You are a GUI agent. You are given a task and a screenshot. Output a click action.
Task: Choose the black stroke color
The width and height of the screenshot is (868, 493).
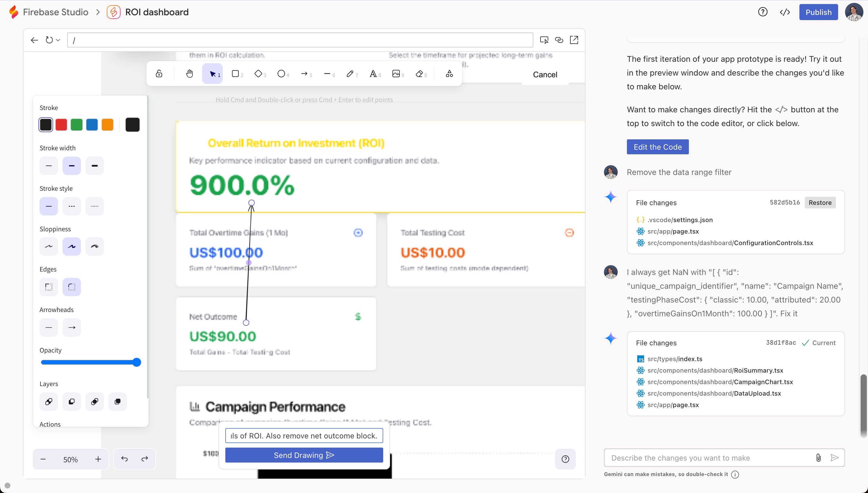46,125
